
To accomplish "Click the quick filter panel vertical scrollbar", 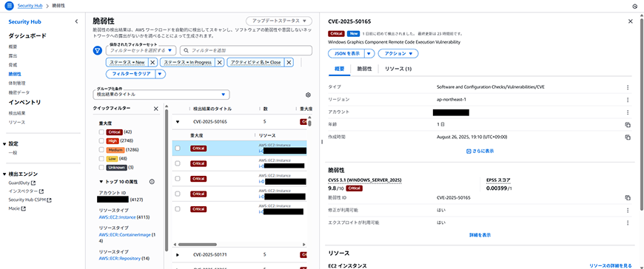I will (167, 180).
